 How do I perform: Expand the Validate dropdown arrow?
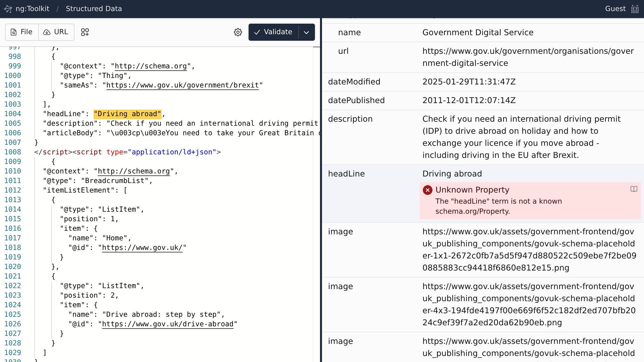(x=306, y=32)
